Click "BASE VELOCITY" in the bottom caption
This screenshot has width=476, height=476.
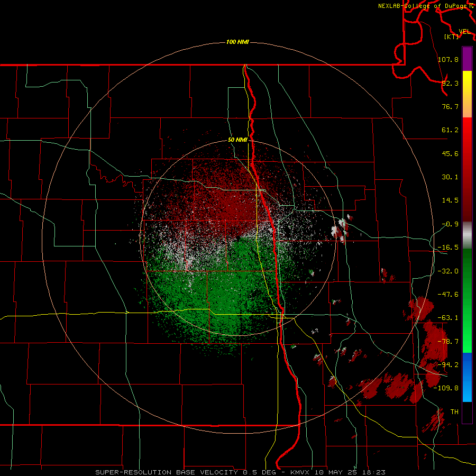[207, 472]
